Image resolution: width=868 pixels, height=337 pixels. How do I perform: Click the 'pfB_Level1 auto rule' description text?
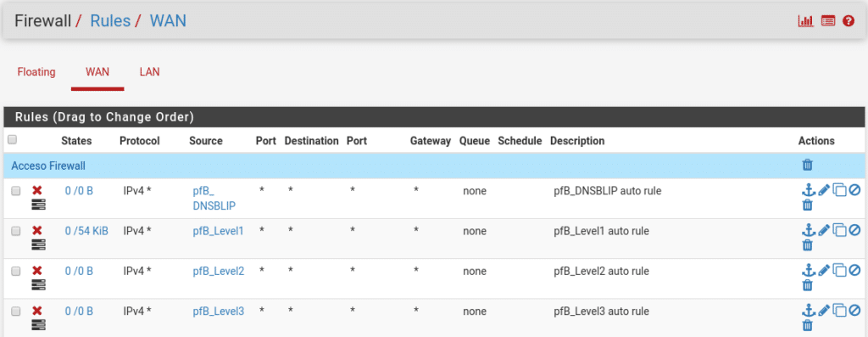tap(601, 231)
